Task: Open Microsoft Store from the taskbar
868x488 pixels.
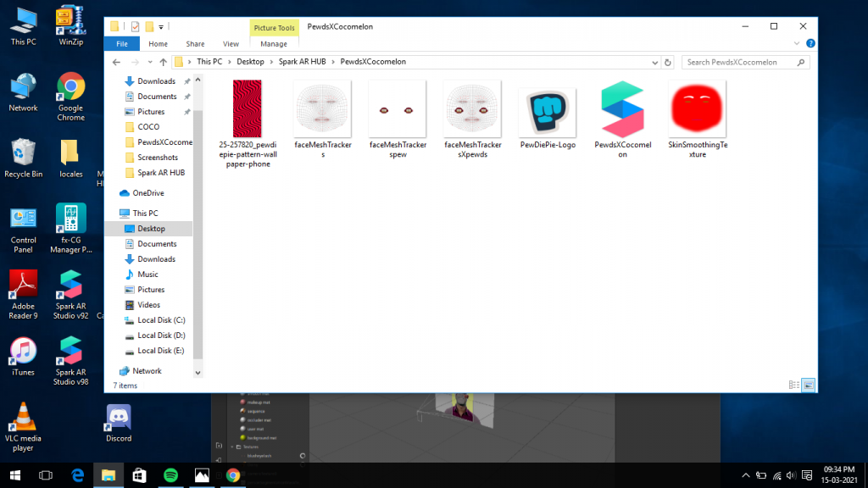Action: click(140, 475)
